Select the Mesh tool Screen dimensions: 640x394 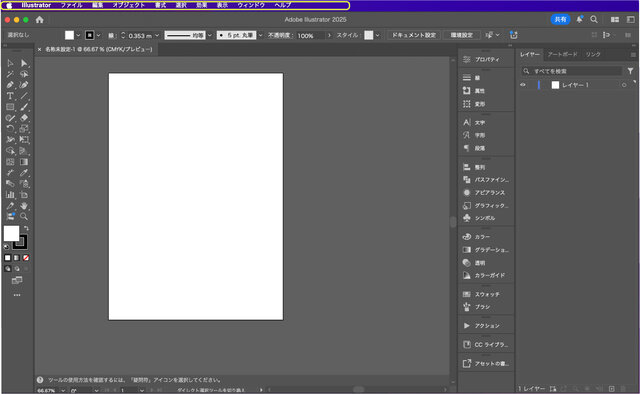click(10, 162)
